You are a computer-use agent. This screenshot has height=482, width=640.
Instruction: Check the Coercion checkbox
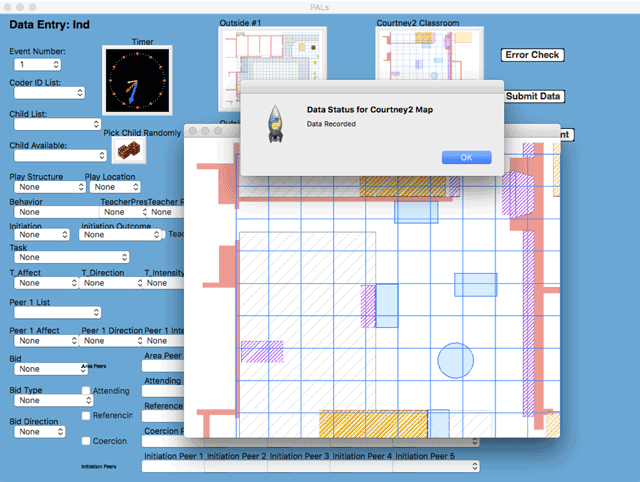[x=86, y=439]
